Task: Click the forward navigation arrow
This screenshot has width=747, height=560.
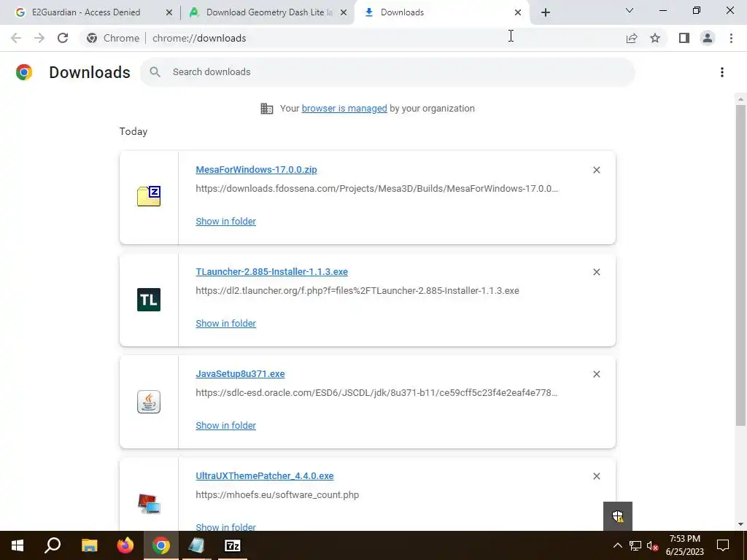Action: pos(39,38)
